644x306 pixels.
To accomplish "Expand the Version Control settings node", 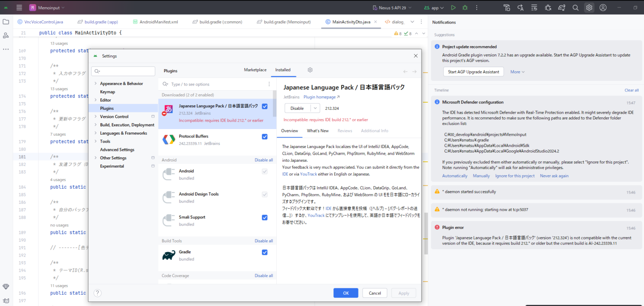I will pyautogui.click(x=96, y=117).
